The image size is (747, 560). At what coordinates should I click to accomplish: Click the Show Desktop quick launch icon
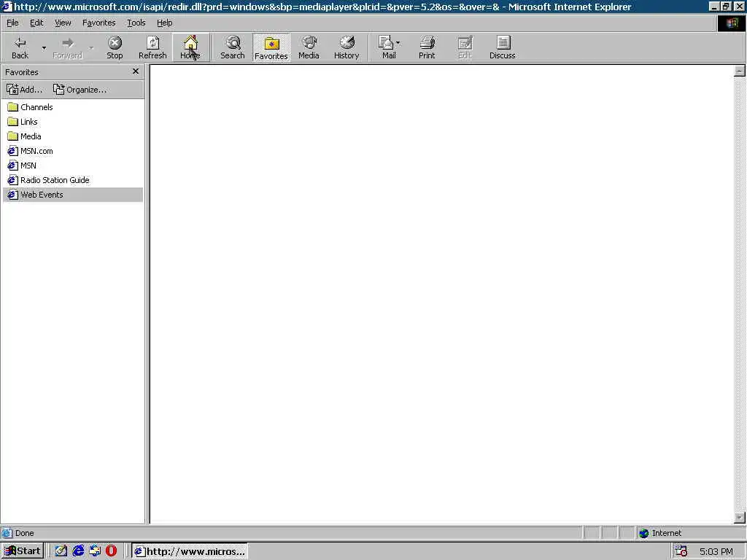(61, 551)
